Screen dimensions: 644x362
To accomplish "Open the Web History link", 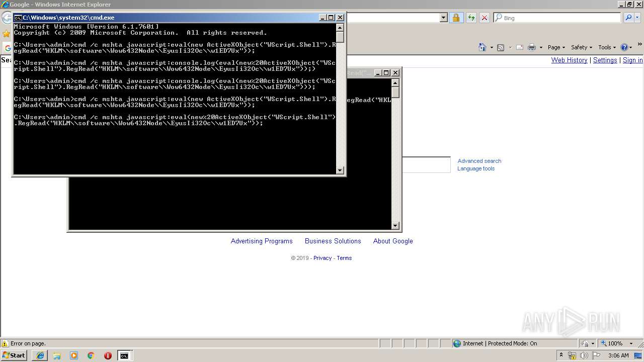I will [x=569, y=60].
